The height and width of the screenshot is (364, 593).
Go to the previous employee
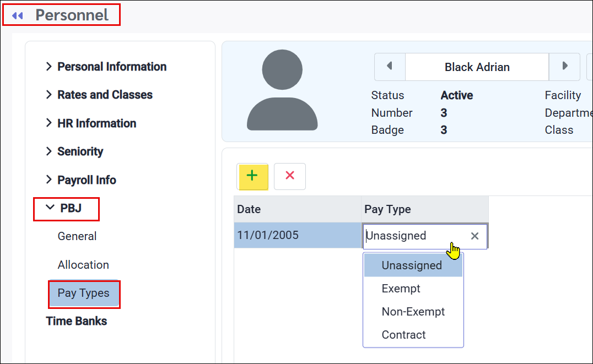click(x=390, y=67)
